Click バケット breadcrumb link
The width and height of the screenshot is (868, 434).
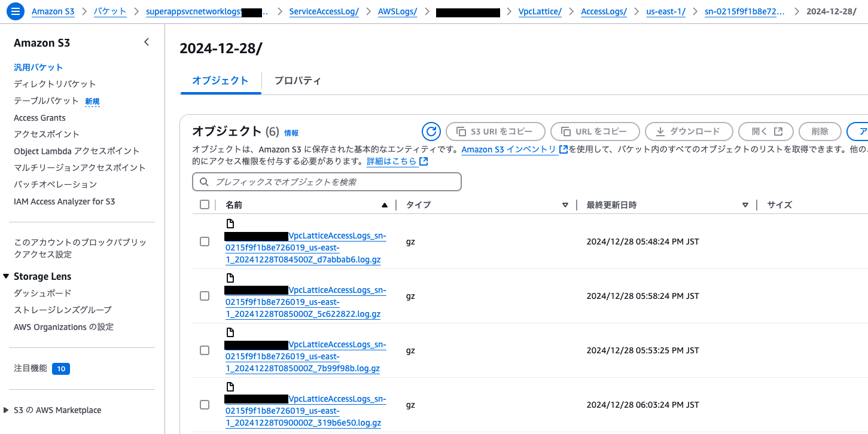(x=110, y=11)
